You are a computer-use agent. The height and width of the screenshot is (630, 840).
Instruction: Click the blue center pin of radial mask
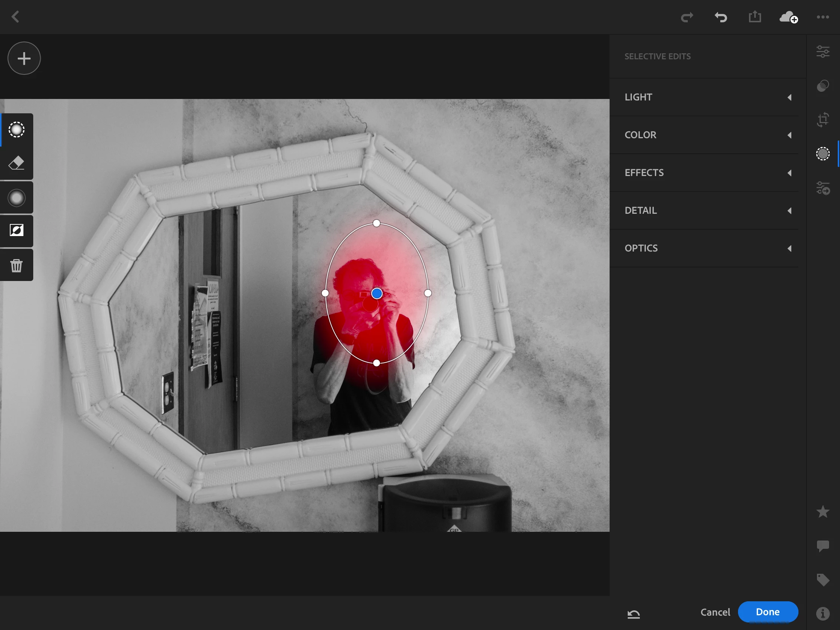377,293
